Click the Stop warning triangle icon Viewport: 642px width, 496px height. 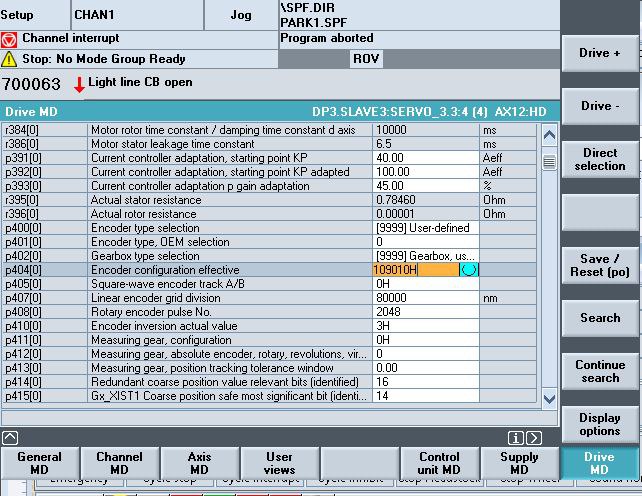point(10,60)
